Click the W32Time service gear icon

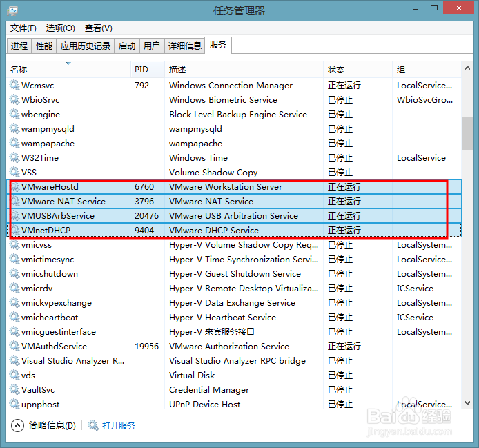coord(14,157)
